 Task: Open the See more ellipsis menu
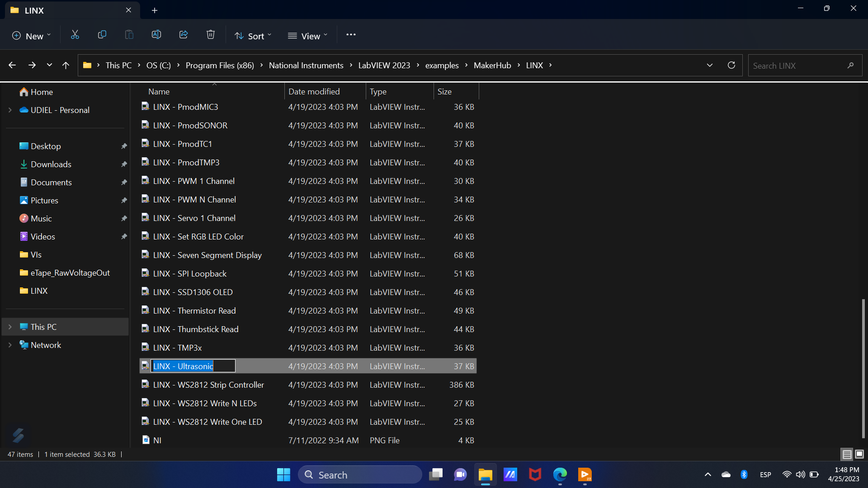(351, 35)
